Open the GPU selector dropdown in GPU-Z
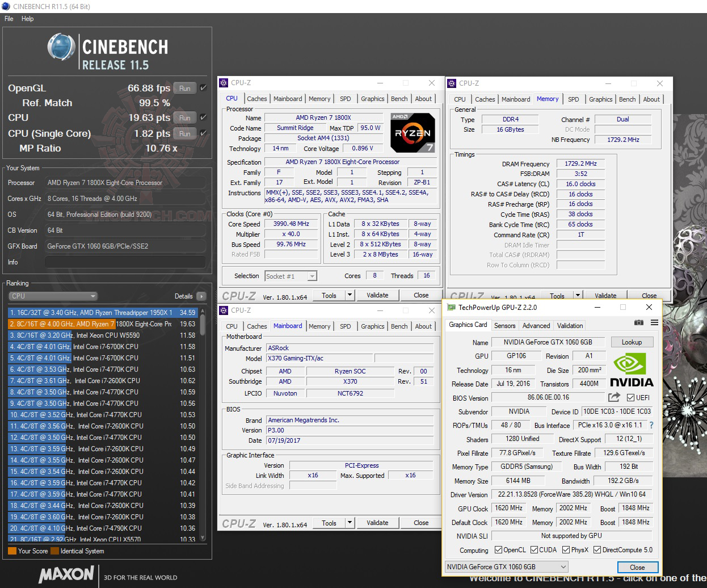The width and height of the screenshot is (707, 588). [506, 567]
